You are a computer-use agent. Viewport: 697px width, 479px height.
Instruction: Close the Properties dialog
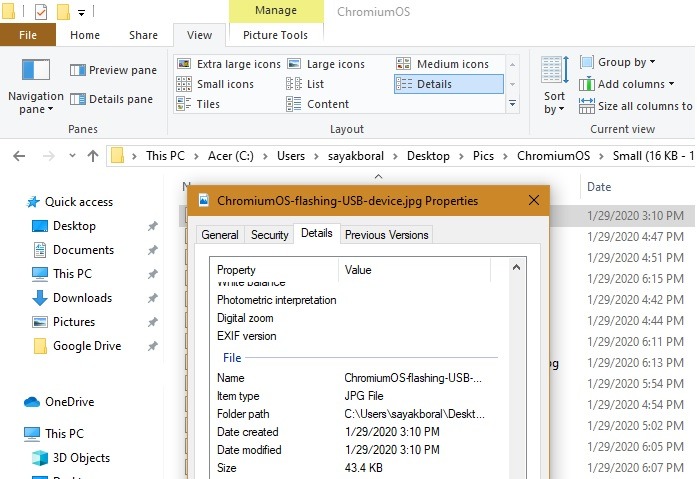(x=534, y=200)
